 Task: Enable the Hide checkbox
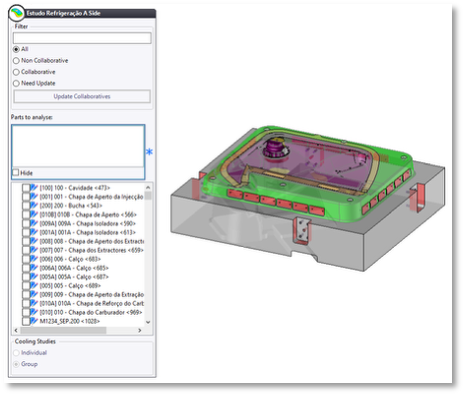coord(16,173)
